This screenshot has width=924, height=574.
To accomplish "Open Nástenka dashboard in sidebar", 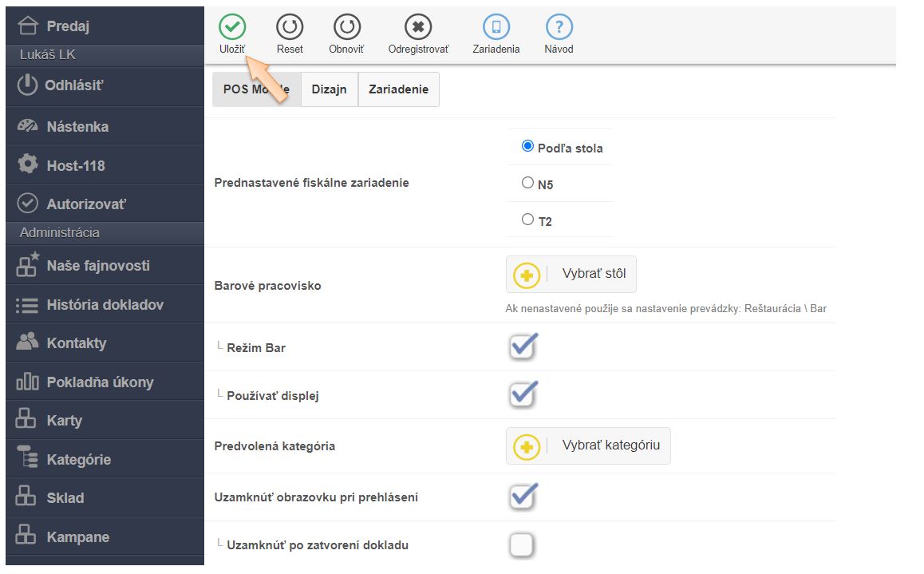I will click(x=77, y=126).
